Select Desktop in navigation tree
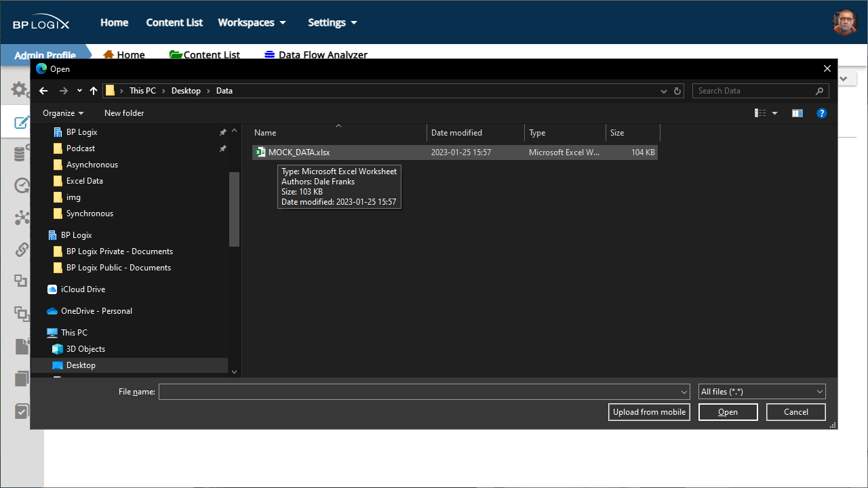The width and height of the screenshot is (868, 488). 130,365
